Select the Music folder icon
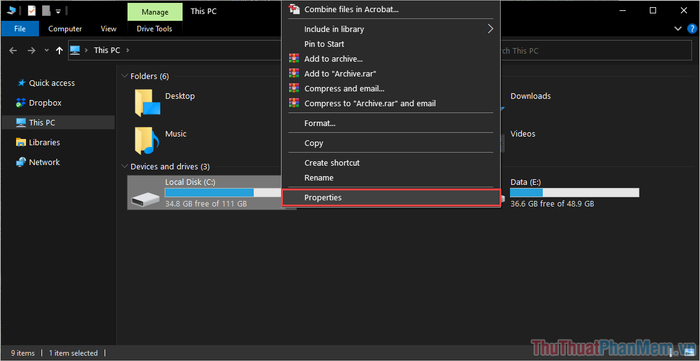The width and height of the screenshot is (700, 361). pos(147,141)
